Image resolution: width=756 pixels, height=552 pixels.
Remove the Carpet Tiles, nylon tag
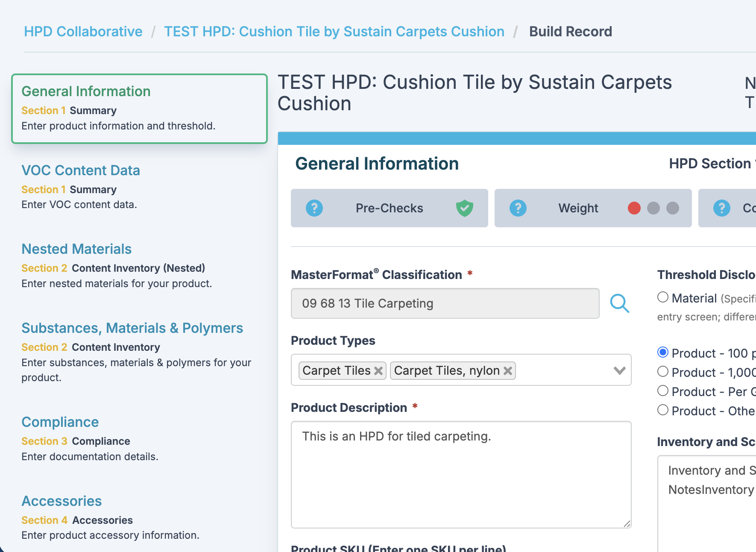(x=507, y=371)
